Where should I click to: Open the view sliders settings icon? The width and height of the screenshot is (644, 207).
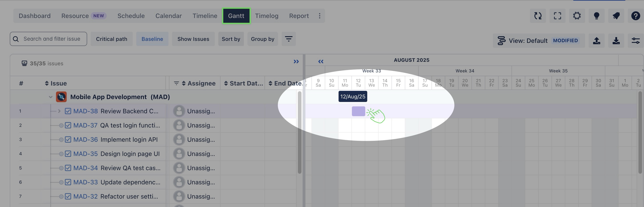[x=636, y=41]
